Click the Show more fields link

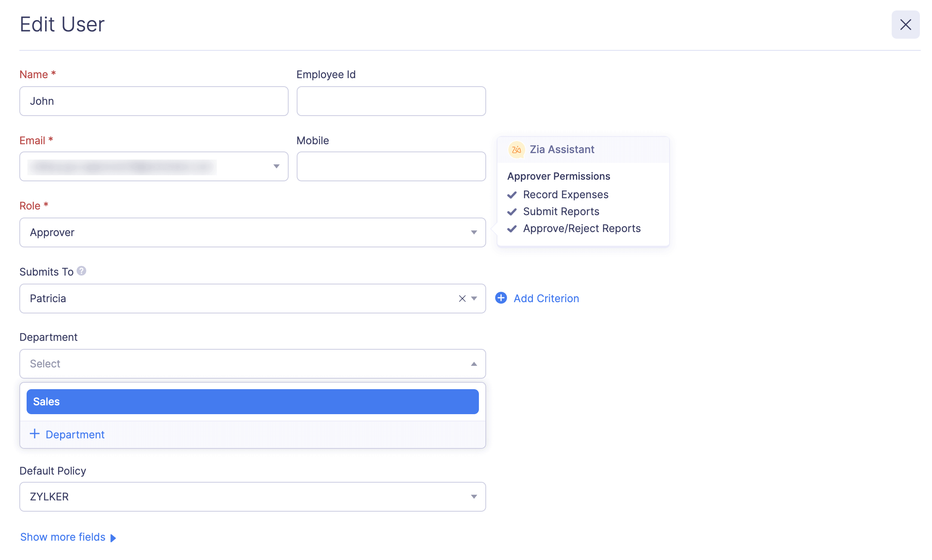(63, 537)
